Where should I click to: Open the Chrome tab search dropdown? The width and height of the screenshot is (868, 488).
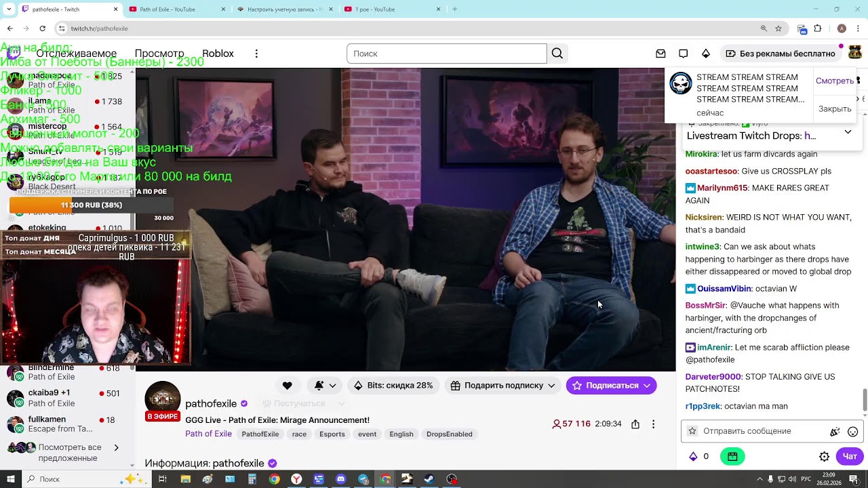click(9, 9)
